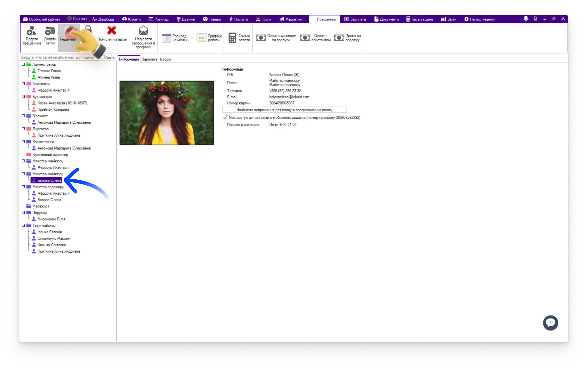Open the Salary (Зарплата) top menu
The width and height of the screenshot is (588, 368).
[355, 19]
